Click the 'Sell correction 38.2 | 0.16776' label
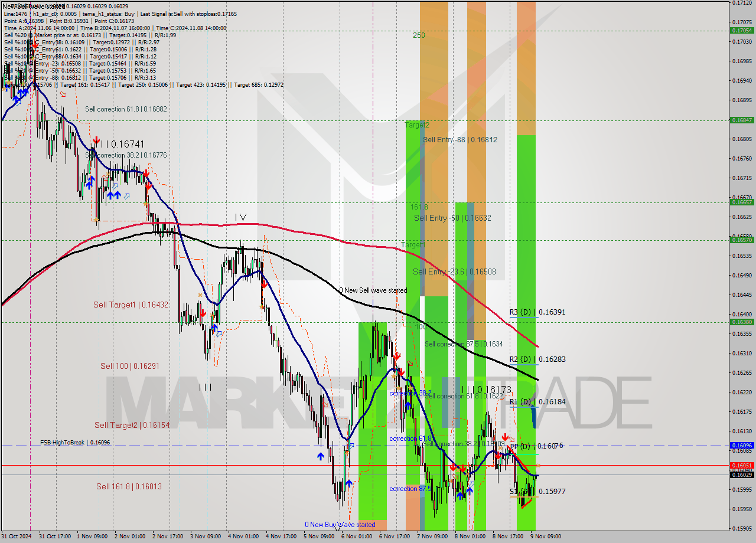The width and height of the screenshot is (756, 543). click(126, 155)
